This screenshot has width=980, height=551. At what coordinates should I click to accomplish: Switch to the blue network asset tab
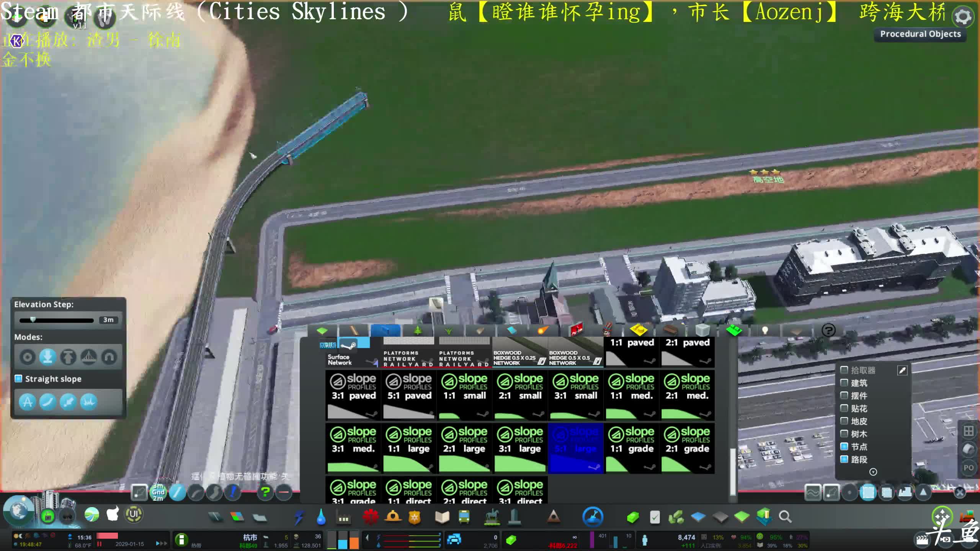point(385,330)
